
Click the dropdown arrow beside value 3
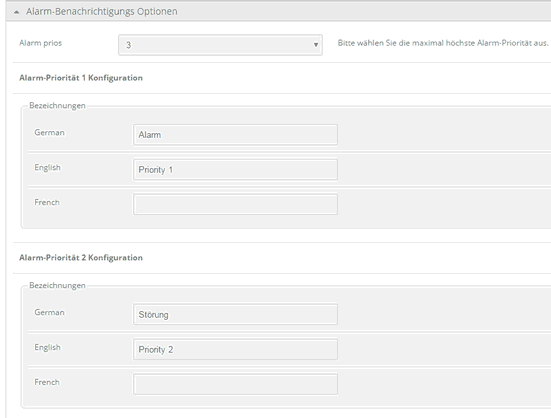[316, 45]
